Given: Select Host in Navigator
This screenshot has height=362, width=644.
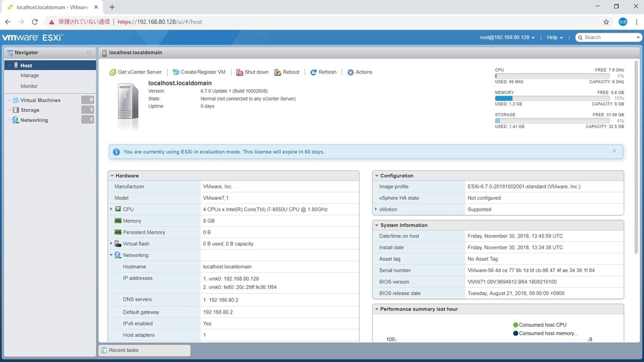Looking at the screenshot, I should tap(50, 65).
